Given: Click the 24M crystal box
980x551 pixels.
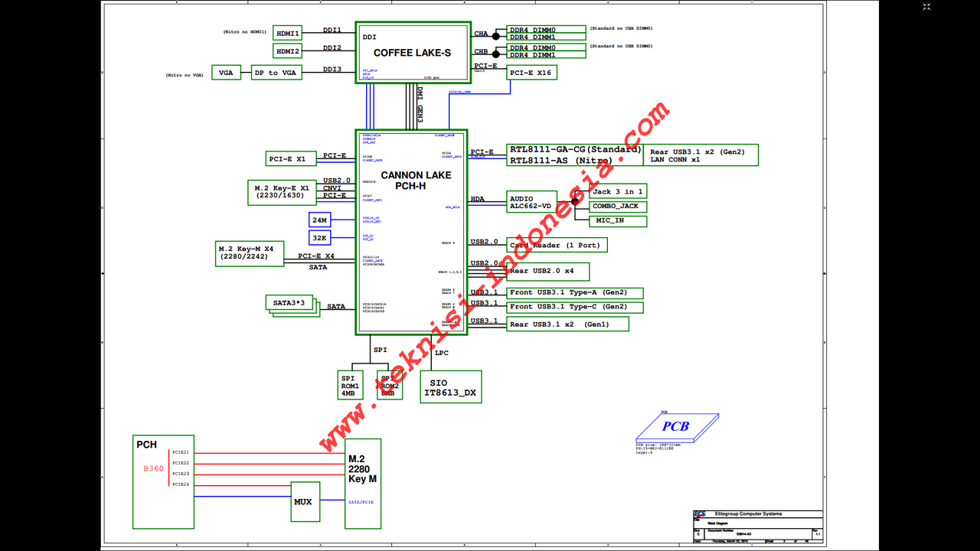Looking at the screenshot, I should pyautogui.click(x=319, y=220).
